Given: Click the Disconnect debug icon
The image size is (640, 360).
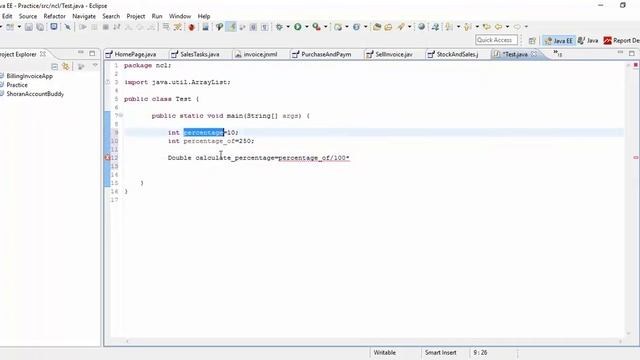Looking at the screenshot, I should 117,27.
